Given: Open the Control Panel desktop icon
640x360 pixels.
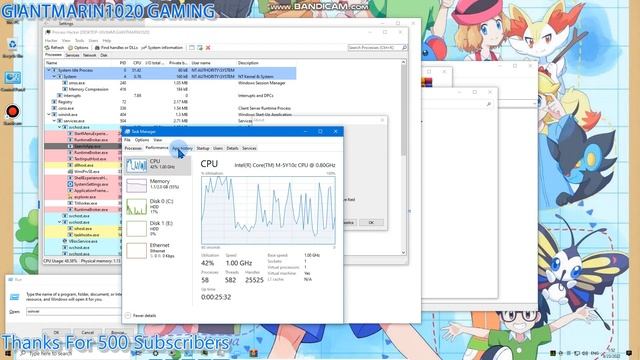Looking at the screenshot, I should pyautogui.click(x=13, y=81).
